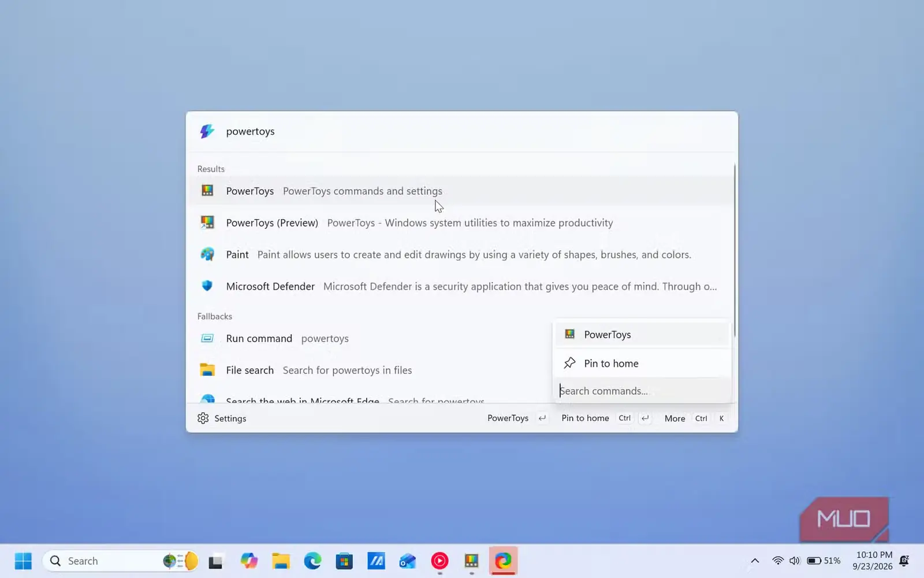Image resolution: width=924 pixels, height=578 pixels.
Task: Click the results list scrollbar
Action: [x=735, y=251]
